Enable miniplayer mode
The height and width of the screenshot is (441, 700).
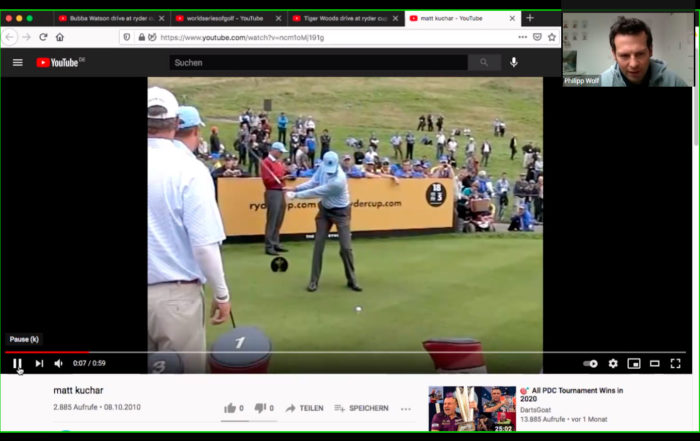point(633,363)
